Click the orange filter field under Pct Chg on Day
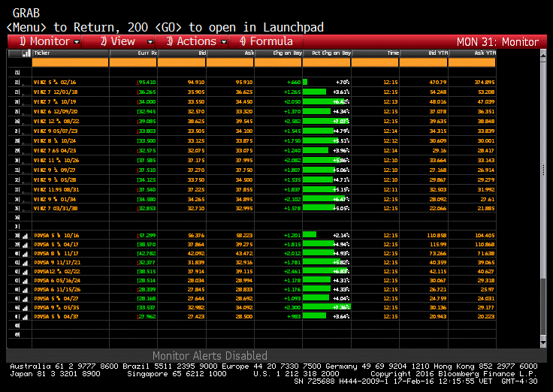The width and height of the screenshot is (553, 392). [x=327, y=62]
